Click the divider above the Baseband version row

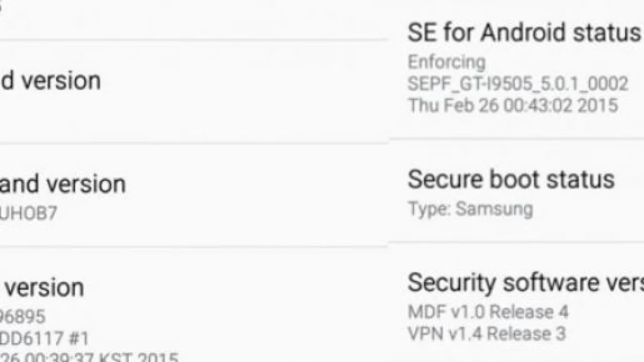193,143
